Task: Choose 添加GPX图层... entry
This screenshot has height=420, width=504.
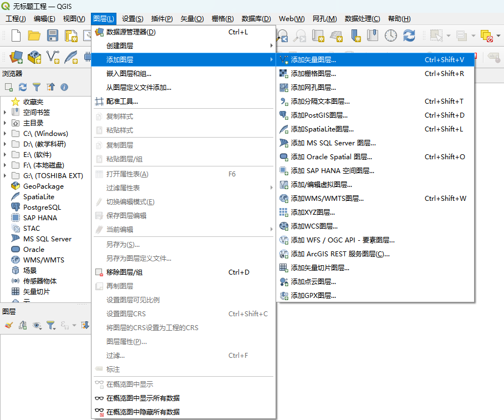Action: (375, 296)
